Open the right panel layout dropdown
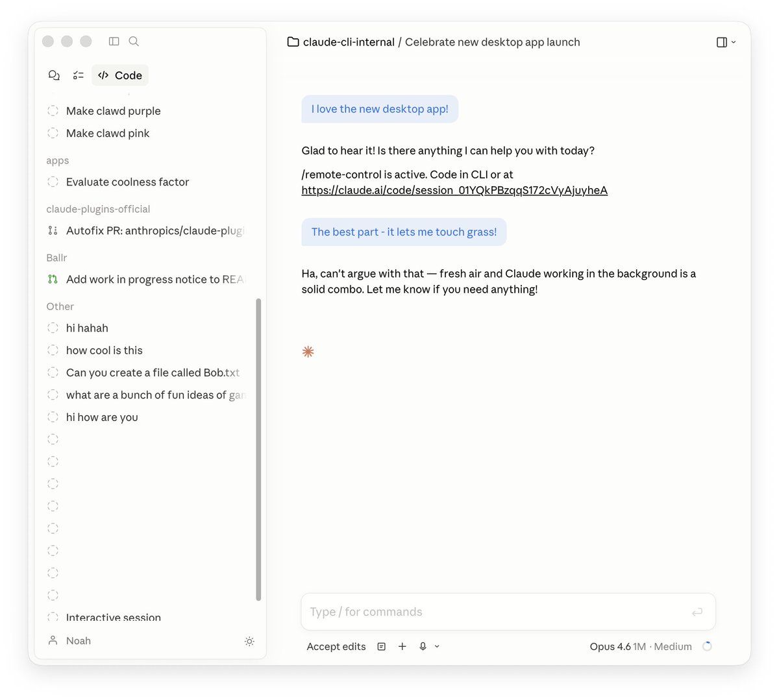779x700 pixels. coord(726,42)
